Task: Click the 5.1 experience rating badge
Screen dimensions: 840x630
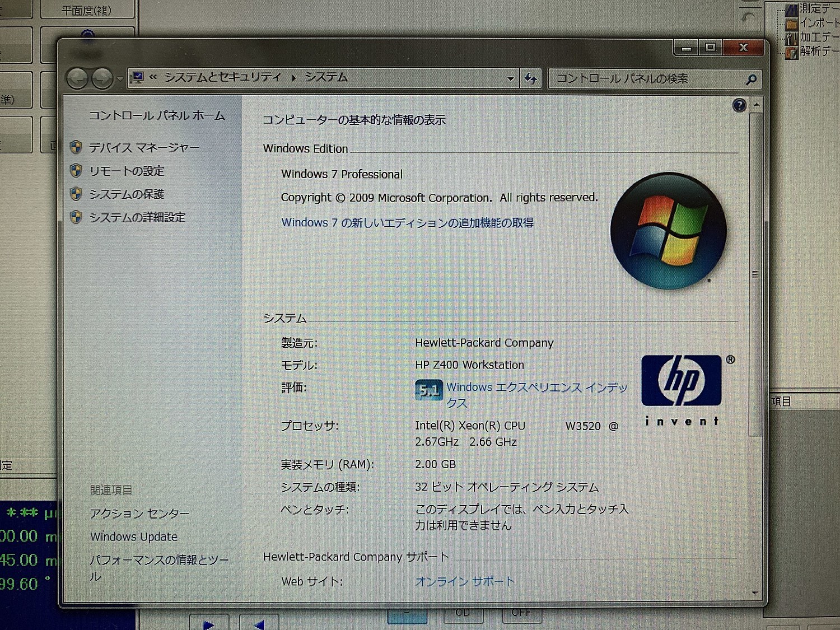Action: (x=429, y=390)
